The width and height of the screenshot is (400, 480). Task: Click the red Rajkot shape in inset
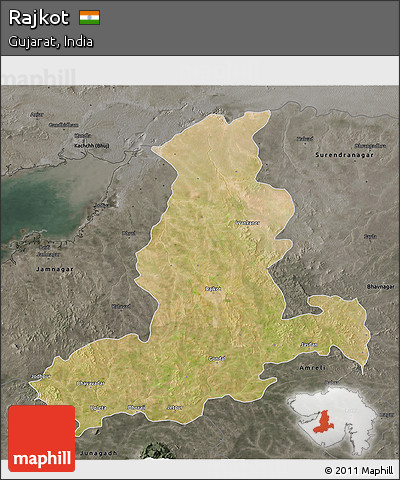[x=323, y=422]
